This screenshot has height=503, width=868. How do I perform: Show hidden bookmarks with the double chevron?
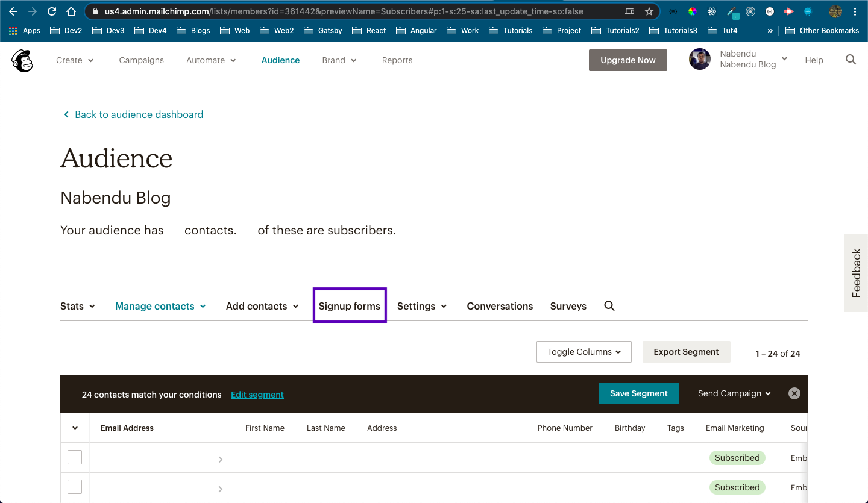click(x=770, y=30)
